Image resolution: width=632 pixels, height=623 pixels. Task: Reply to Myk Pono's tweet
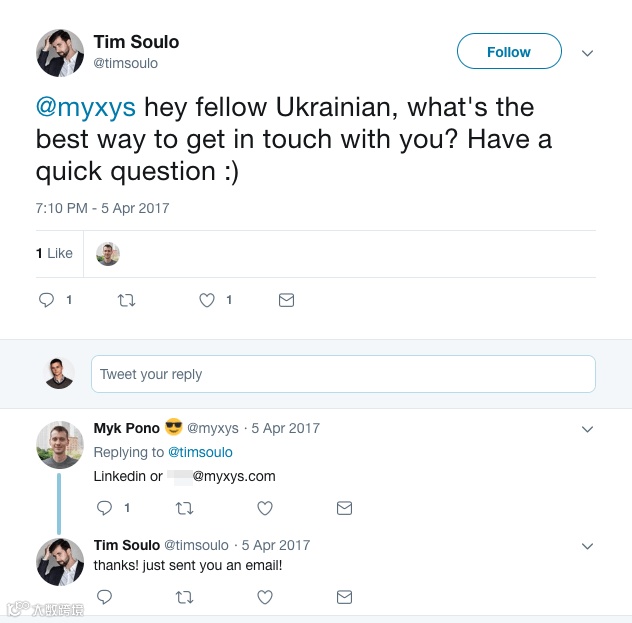click(104, 508)
